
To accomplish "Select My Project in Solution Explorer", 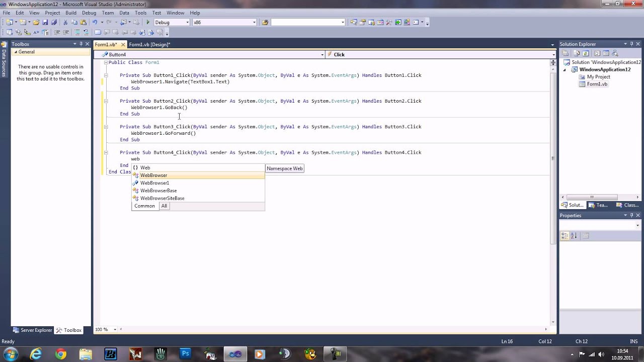I will pos(598,77).
